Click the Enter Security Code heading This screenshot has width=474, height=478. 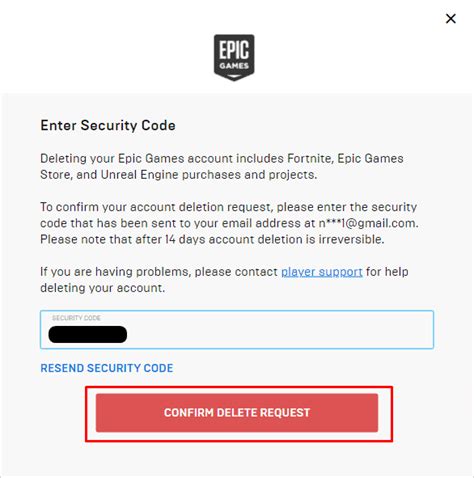pos(108,126)
